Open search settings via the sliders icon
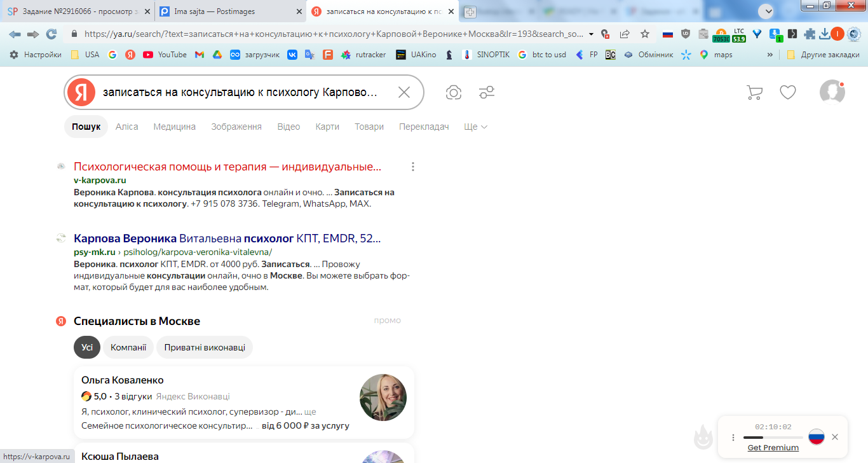 click(487, 92)
